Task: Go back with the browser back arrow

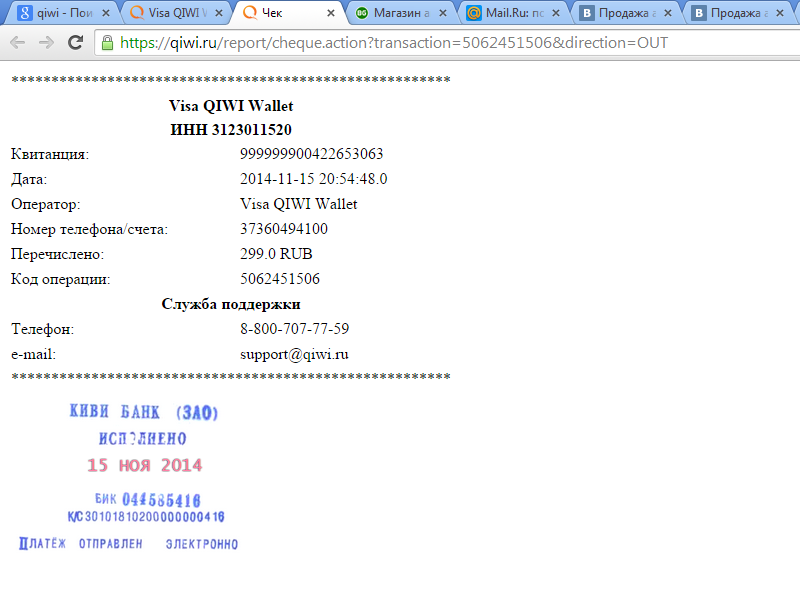Action: (17, 43)
